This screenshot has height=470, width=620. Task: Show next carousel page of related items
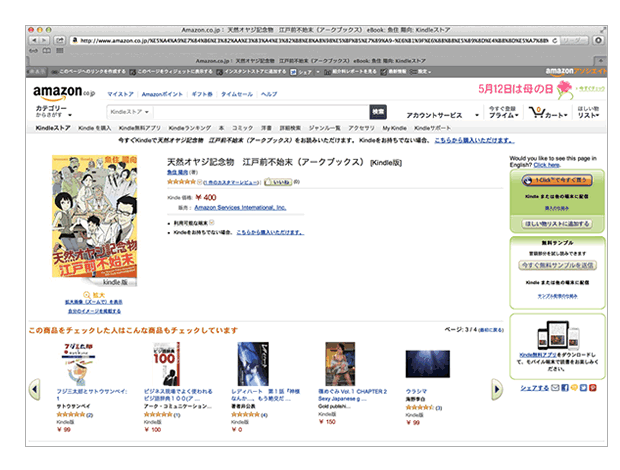(x=497, y=389)
